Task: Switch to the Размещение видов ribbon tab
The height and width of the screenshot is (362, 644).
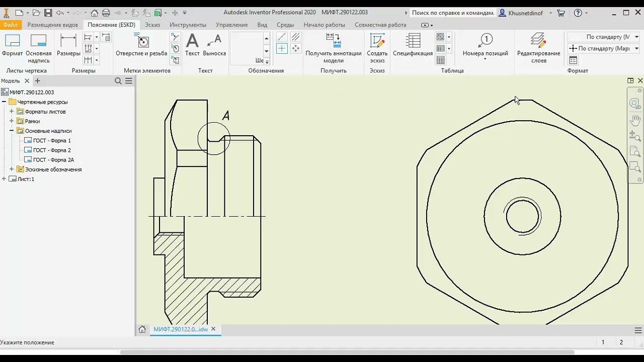Action: pos(52,25)
